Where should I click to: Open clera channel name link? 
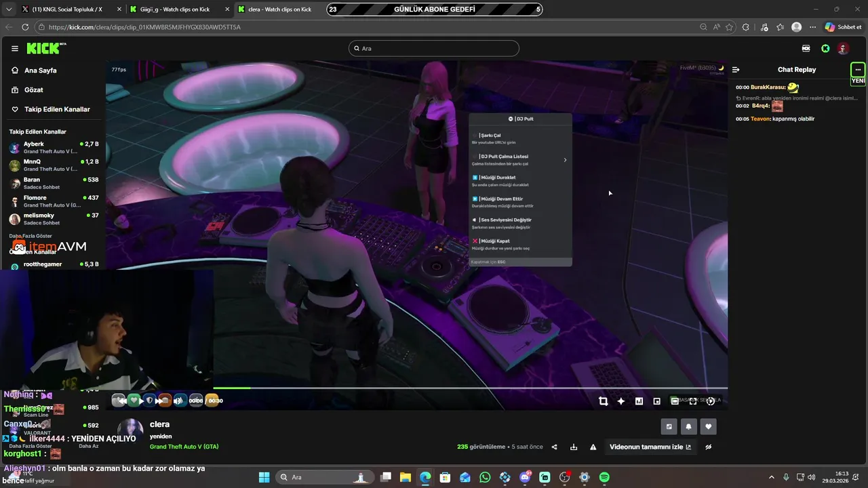point(159,424)
